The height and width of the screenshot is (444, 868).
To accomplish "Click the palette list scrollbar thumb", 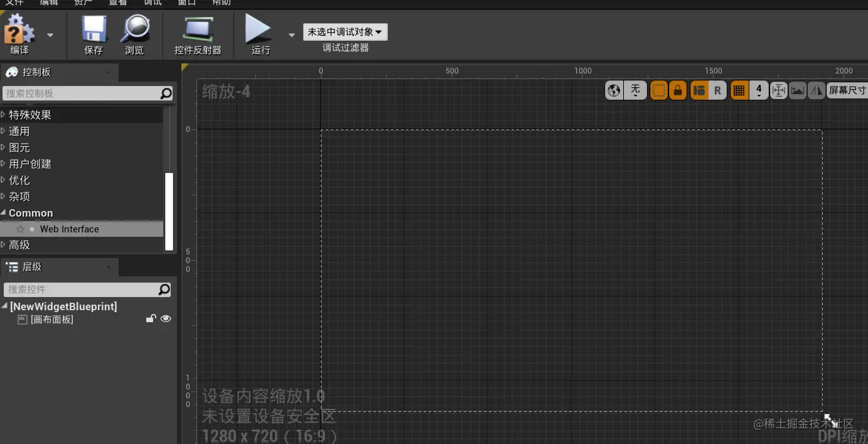I will point(169,212).
